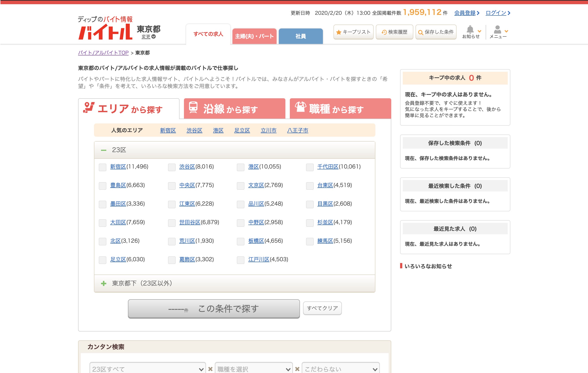Image resolution: width=588 pixels, height=373 pixels.
Task: Click 最近見た求人 (0) header
Action: tap(455, 229)
